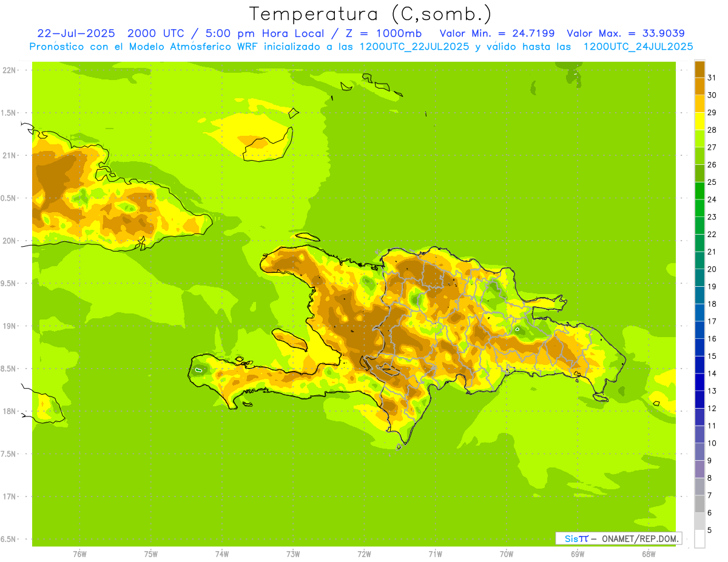Screen dimensions: 728x562
Task: Click the colorbar label 15
Action: point(712,356)
